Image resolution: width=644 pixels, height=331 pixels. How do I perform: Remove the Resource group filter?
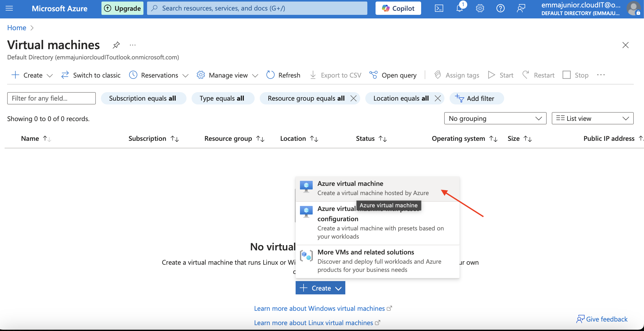(x=354, y=98)
